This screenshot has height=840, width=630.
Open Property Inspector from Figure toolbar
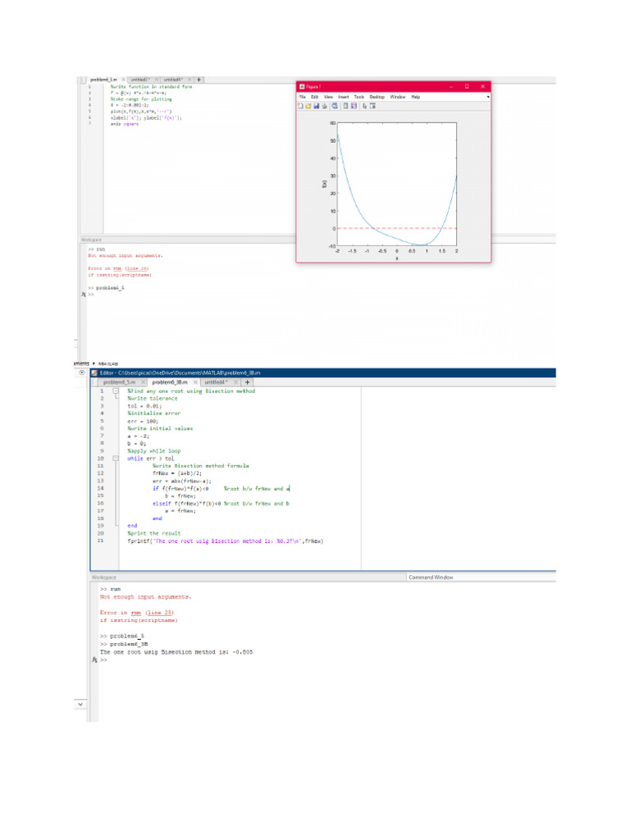pos(372,106)
